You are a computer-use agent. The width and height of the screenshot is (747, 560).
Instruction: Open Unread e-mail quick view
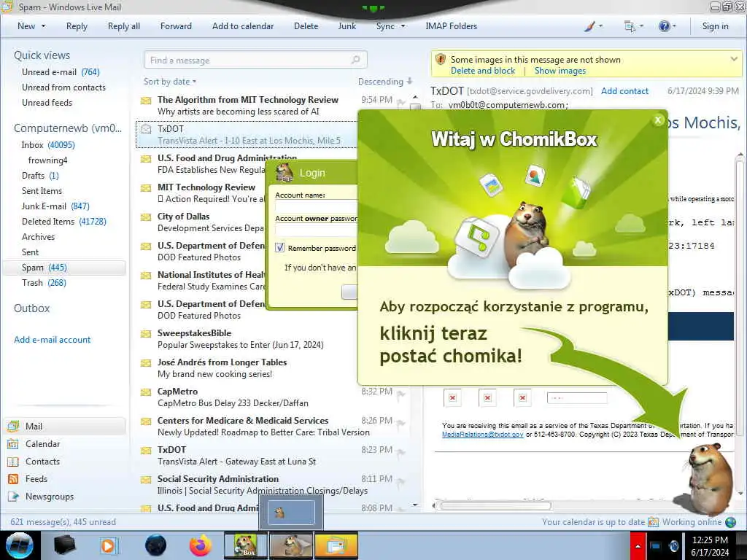(x=61, y=72)
